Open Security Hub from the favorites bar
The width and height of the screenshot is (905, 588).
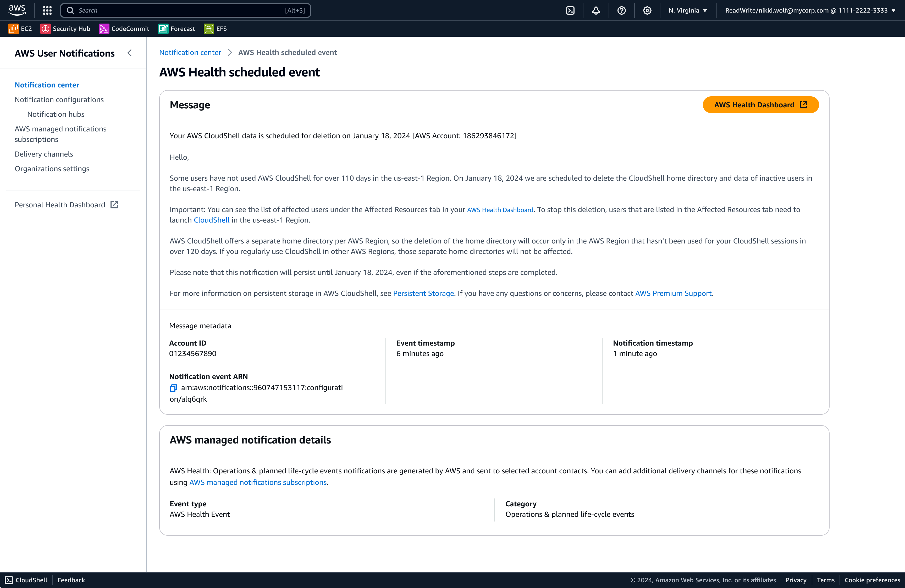(x=65, y=29)
